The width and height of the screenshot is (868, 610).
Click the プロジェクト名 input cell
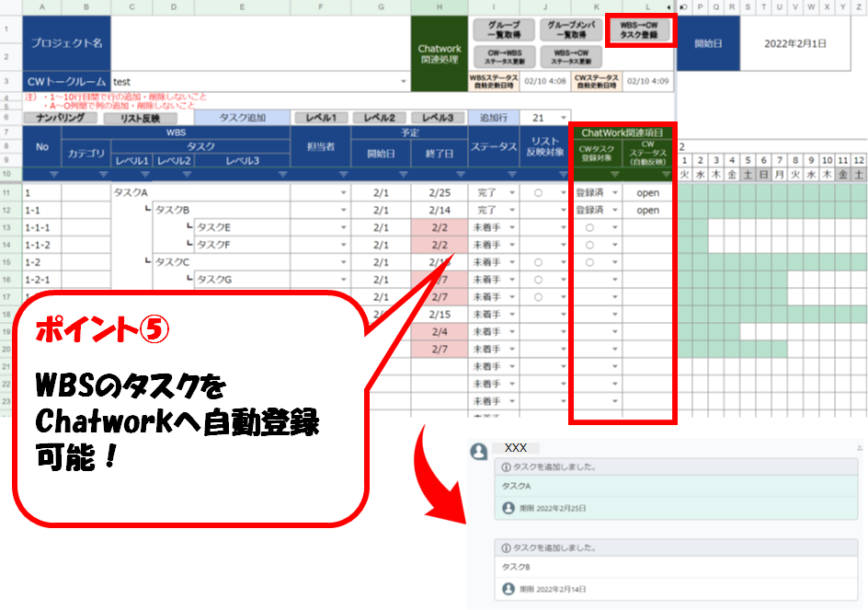point(261,43)
